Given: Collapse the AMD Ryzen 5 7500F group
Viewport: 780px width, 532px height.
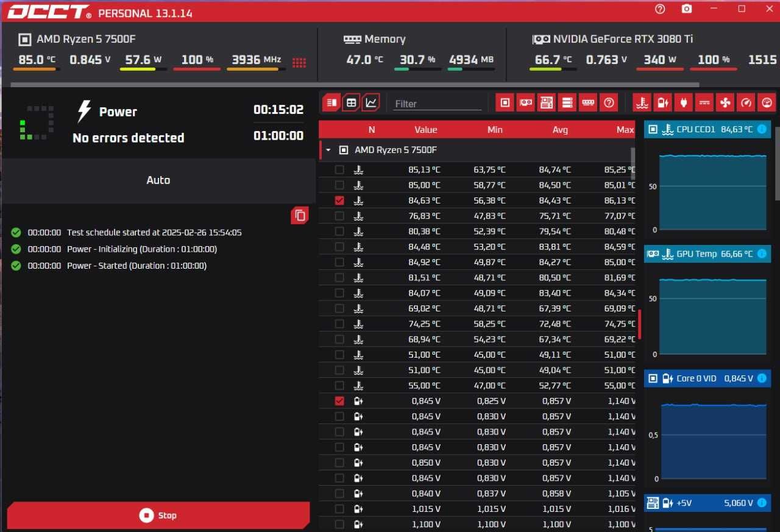Looking at the screenshot, I should click(x=328, y=150).
